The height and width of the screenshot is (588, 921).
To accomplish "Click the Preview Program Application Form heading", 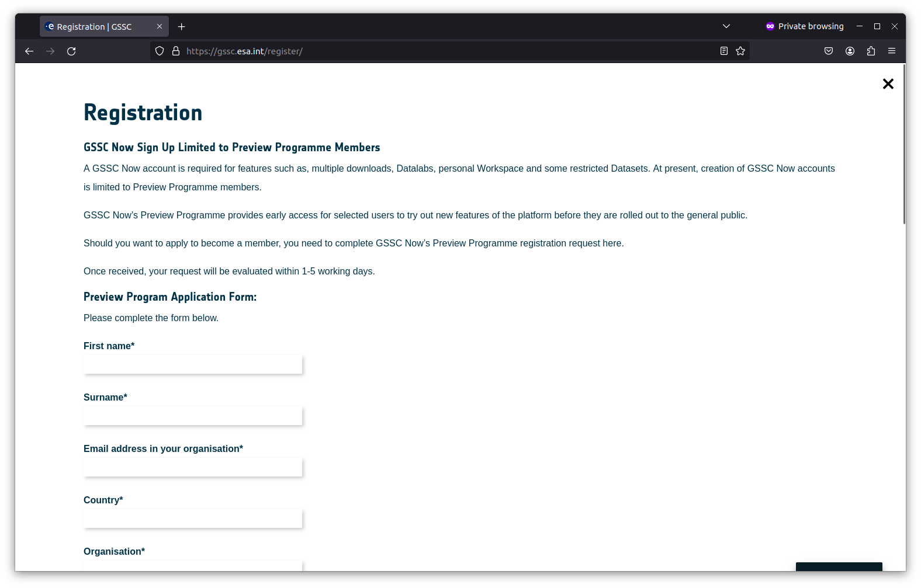I will [x=170, y=297].
